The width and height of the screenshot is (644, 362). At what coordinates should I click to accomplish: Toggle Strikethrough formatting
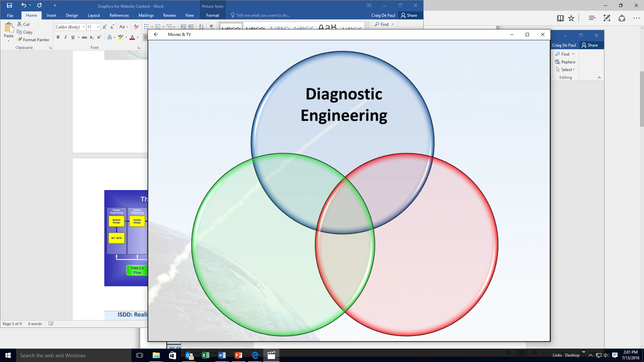point(85,37)
